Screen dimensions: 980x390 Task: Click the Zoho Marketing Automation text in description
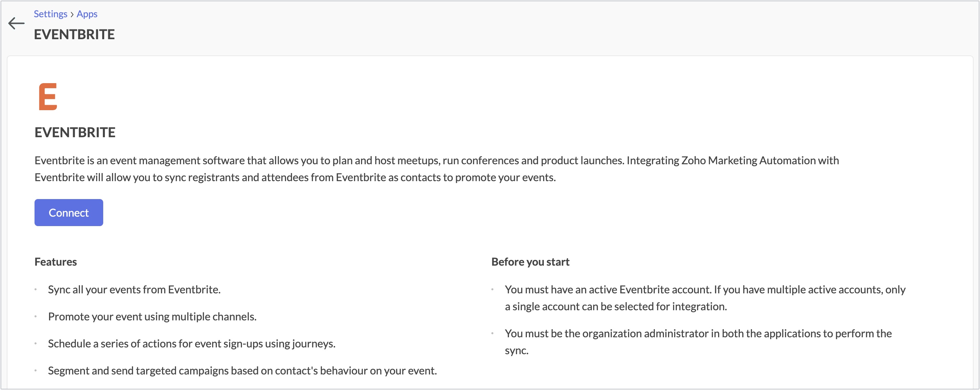coord(748,161)
